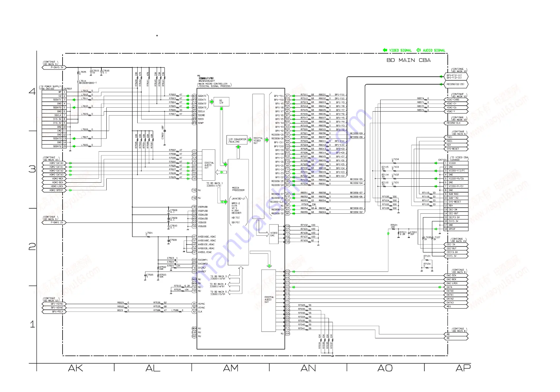Click the BP1-C(2-11) bus tag
The width and height of the screenshot is (560, 392).
coord(456,76)
